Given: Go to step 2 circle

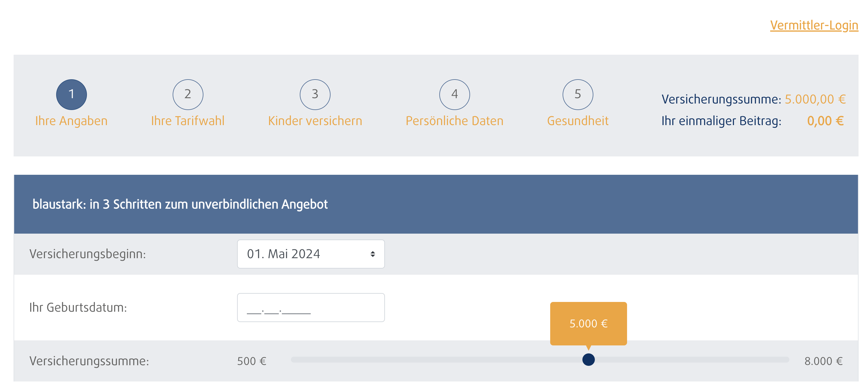Looking at the screenshot, I should [188, 94].
